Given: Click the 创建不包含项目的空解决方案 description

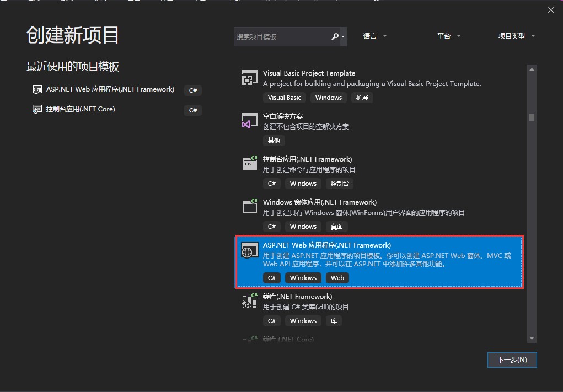Looking at the screenshot, I should tap(306, 127).
